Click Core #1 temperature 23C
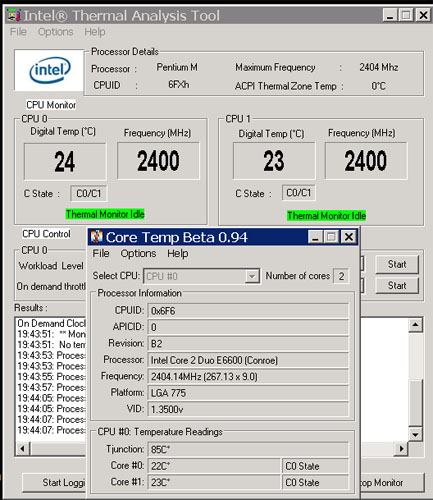 pos(214,482)
